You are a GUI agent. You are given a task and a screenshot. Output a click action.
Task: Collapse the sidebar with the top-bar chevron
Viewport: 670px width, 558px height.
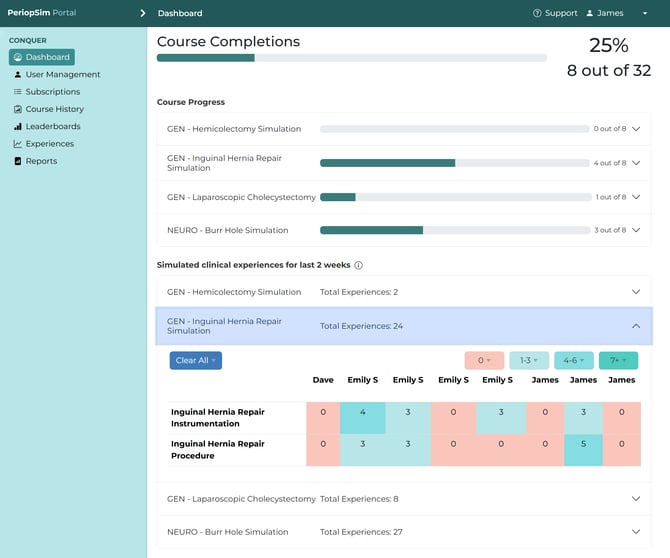pos(143,13)
